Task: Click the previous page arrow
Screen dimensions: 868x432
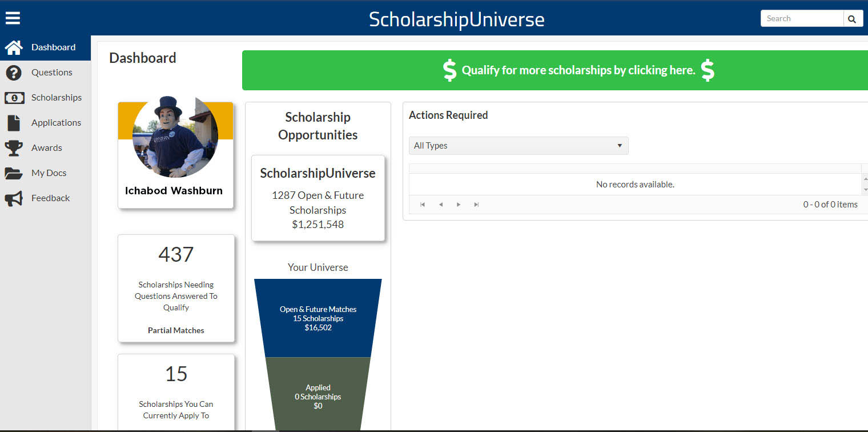Action: (440, 205)
